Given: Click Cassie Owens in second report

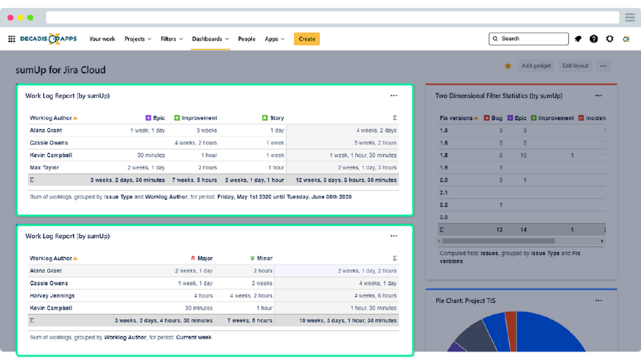Looking at the screenshot, I should coord(49,283).
